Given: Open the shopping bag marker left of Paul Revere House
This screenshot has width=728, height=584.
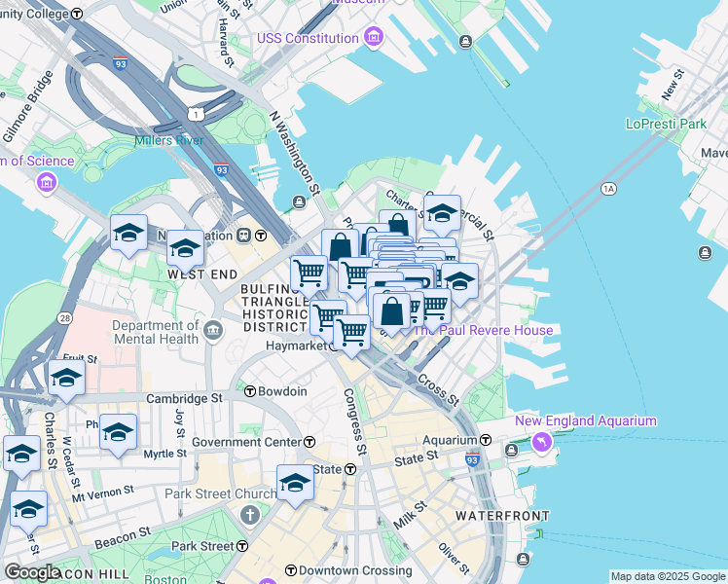Looking at the screenshot, I should [x=392, y=314].
